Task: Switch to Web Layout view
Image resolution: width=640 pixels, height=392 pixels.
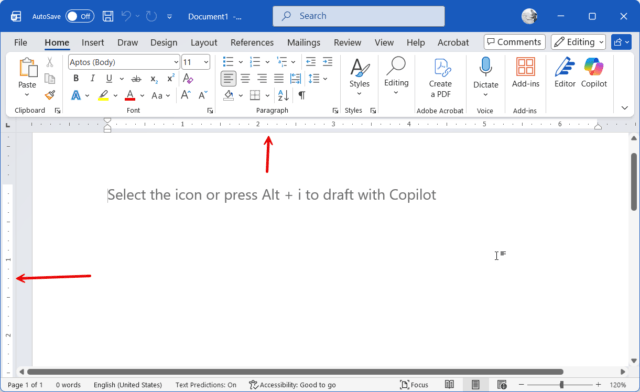Action: (502, 385)
